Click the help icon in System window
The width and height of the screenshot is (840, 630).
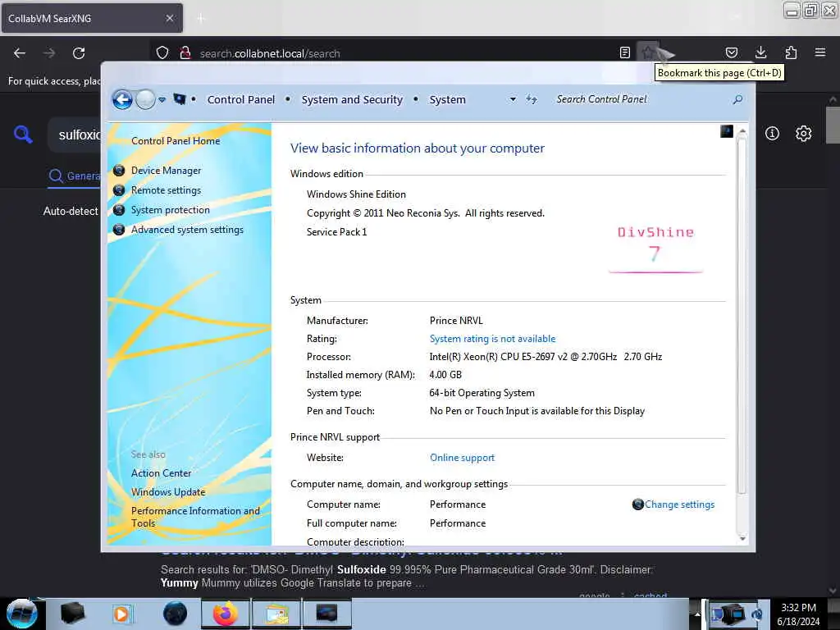click(727, 131)
